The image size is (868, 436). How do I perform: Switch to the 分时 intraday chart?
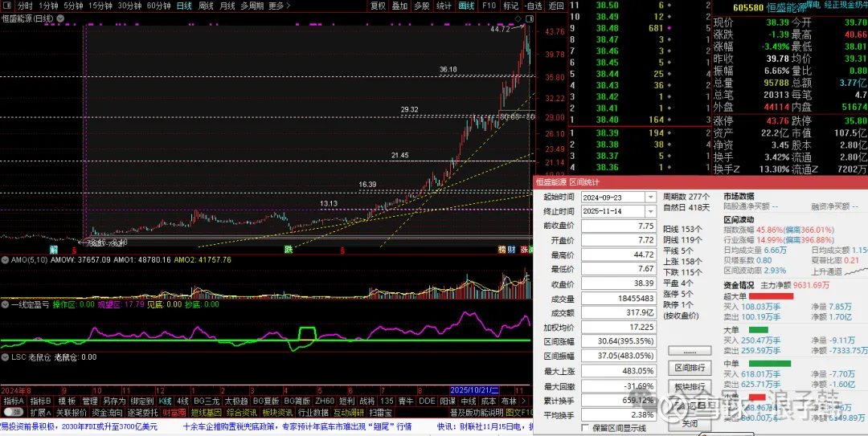[24, 6]
